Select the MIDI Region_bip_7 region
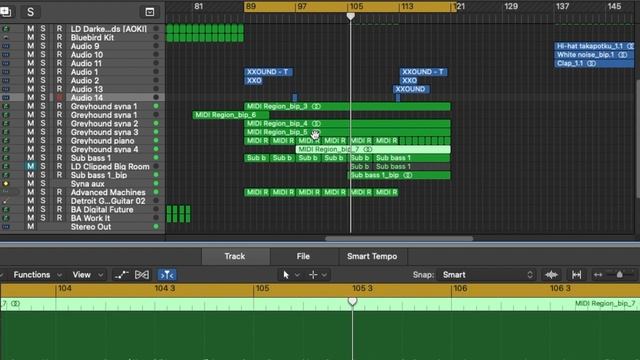The image size is (640, 360). point(373,149)
